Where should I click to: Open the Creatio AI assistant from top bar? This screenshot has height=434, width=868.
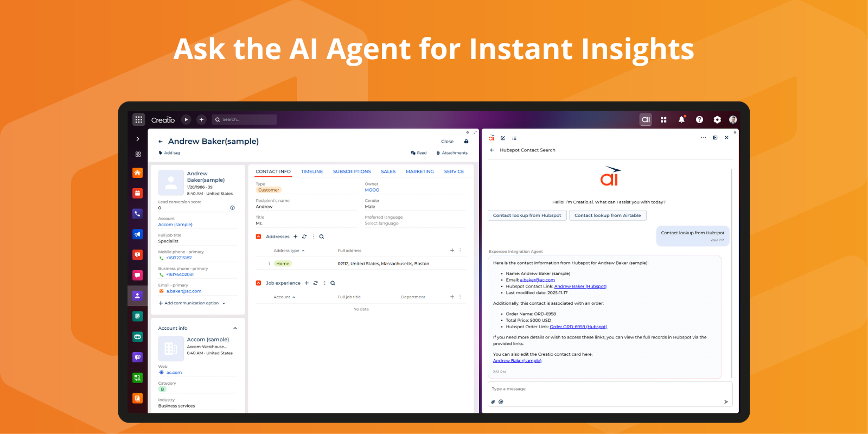pos(646,119)
